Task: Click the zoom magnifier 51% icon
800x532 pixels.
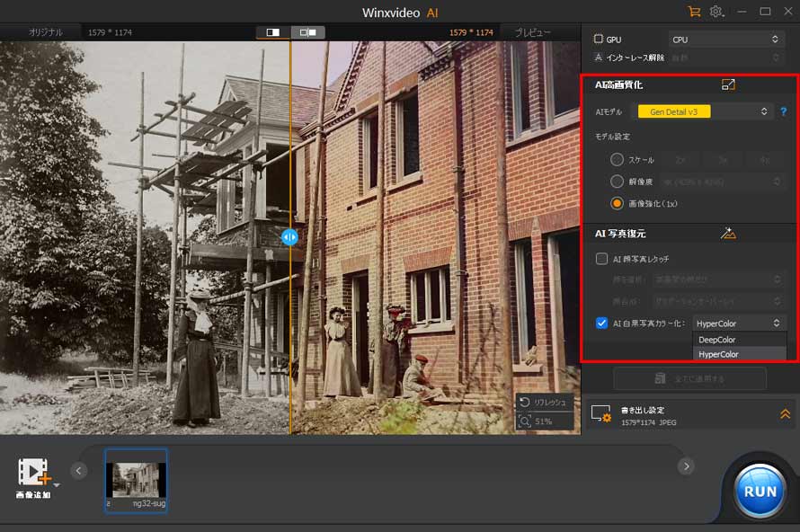Action: point(524,421)
